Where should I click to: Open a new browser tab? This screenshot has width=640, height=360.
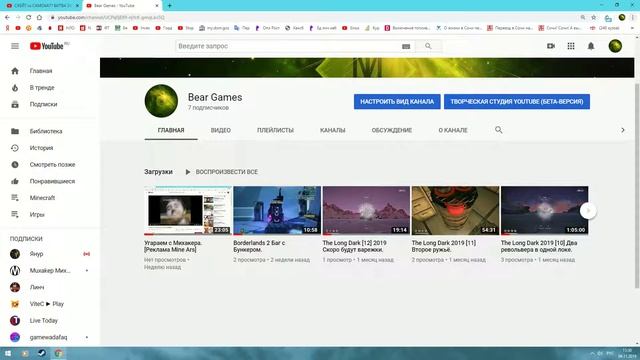point(169,6)
